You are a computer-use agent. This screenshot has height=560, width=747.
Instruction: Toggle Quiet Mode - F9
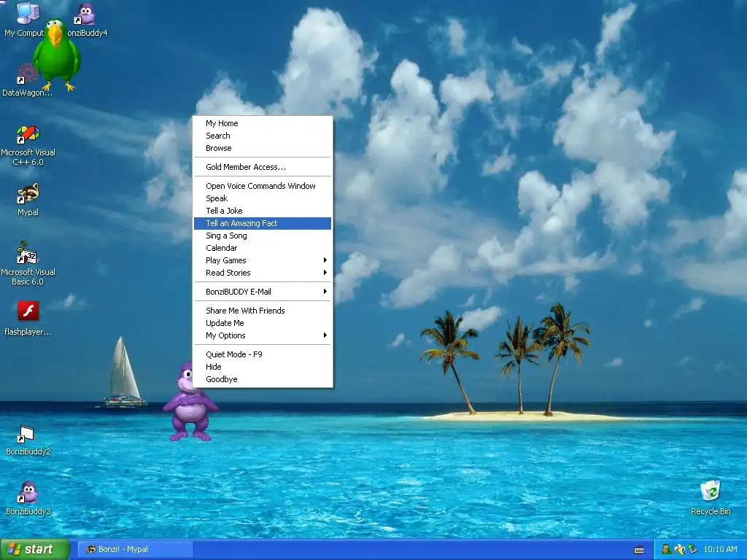(263, 355)
